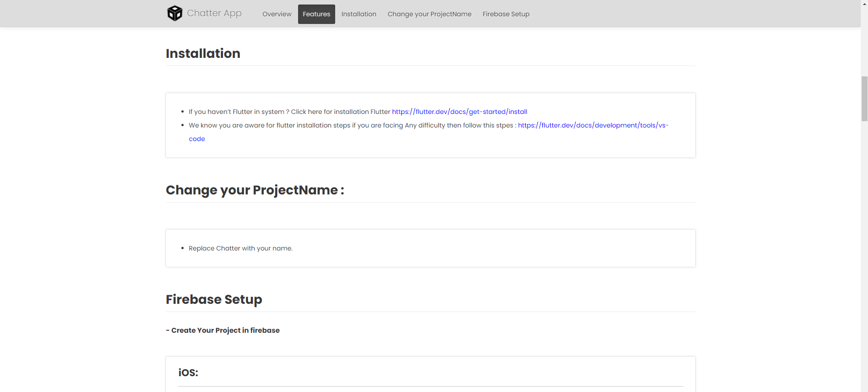Click the Chatter App brand name
Viewport: 868px width, 392px height.
(214, 14)
